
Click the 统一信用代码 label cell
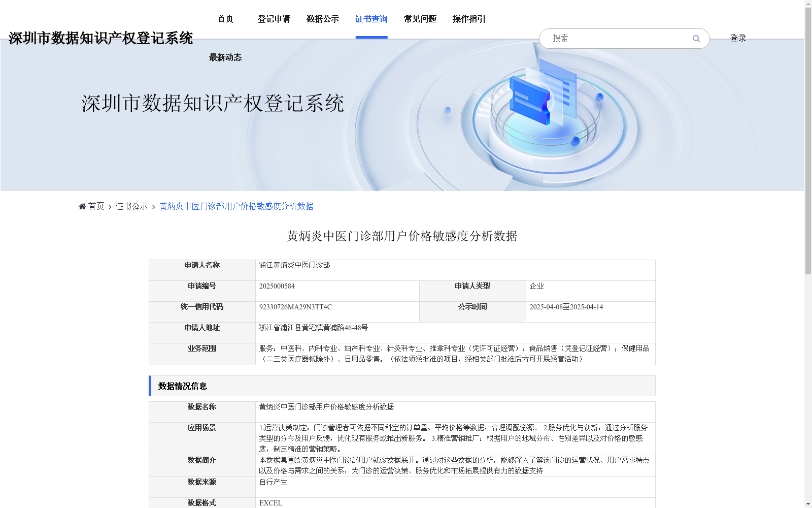tap(202, 312)
